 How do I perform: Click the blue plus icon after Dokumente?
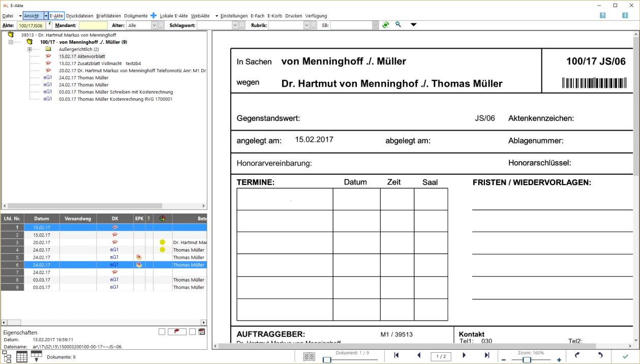click(154, 16)
